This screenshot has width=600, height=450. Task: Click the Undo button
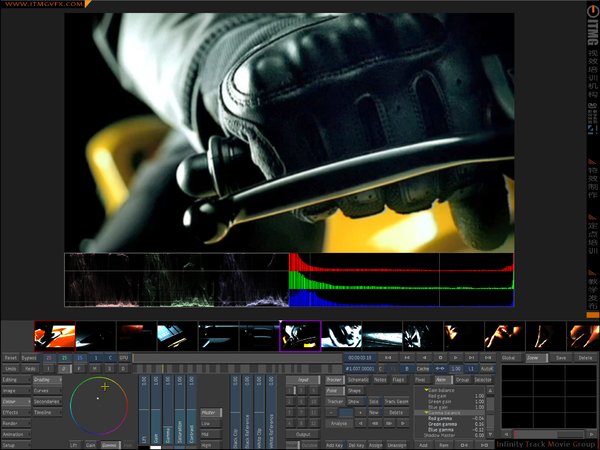point(11,368)
